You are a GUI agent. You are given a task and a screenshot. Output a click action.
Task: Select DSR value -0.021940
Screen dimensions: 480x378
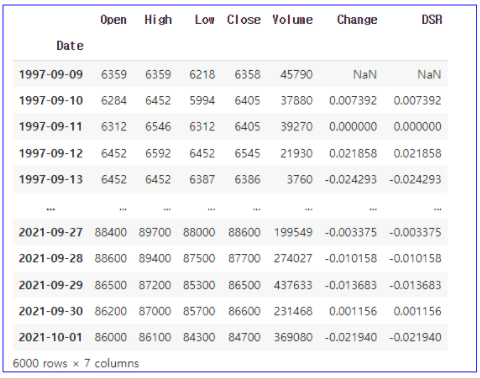point(415,337)
